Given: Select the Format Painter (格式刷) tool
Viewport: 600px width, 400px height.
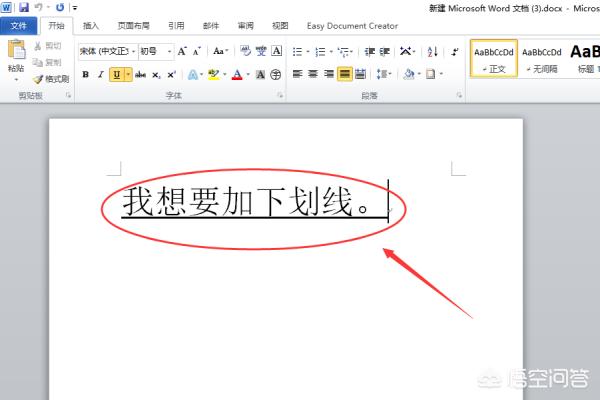Looking at the screenshot, I should 51,79.
